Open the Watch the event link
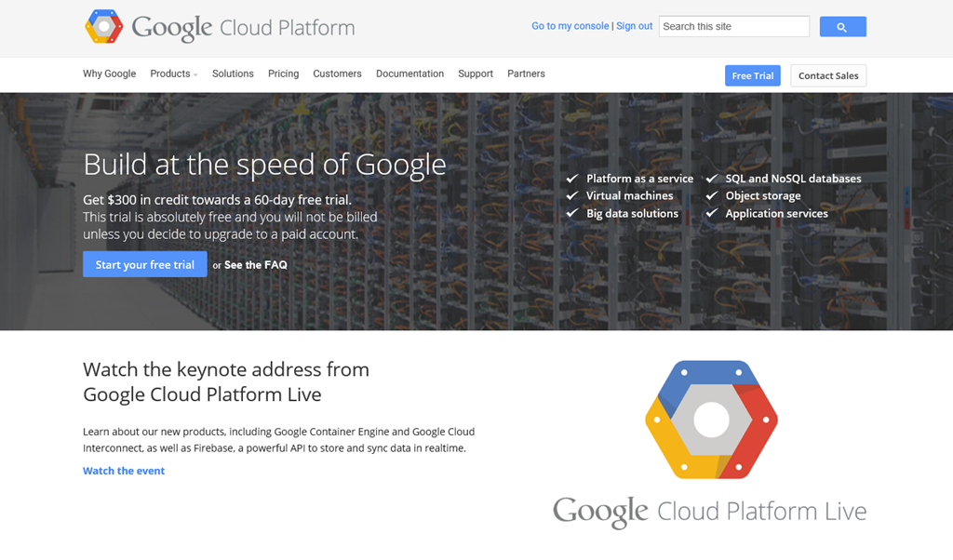 click(x=124, y=471)
